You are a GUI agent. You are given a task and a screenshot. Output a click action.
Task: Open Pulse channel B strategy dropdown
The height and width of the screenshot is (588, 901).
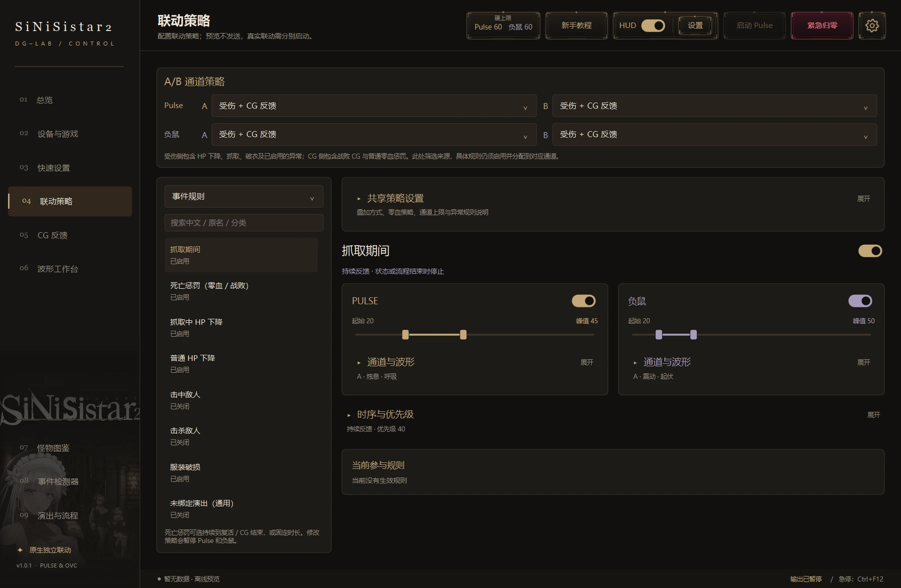pyautogui.click(x=715, y=106)
